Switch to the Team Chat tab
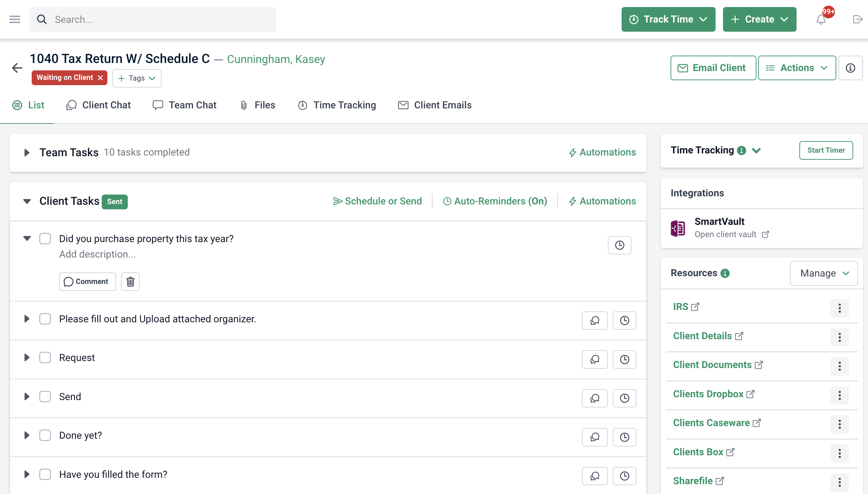868x494 pixels. (x=184, y=105)
